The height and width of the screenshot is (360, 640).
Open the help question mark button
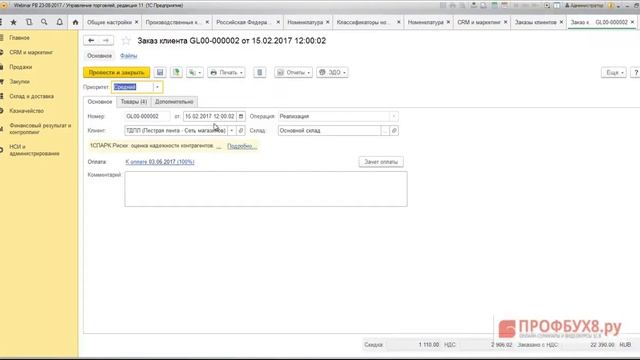point(636,72)
